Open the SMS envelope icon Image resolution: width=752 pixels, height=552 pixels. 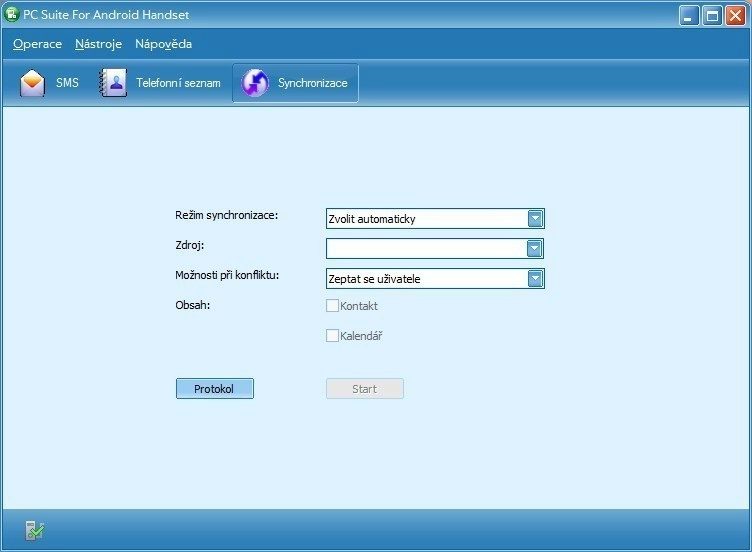pyautogui.click(x=33, y=83)
